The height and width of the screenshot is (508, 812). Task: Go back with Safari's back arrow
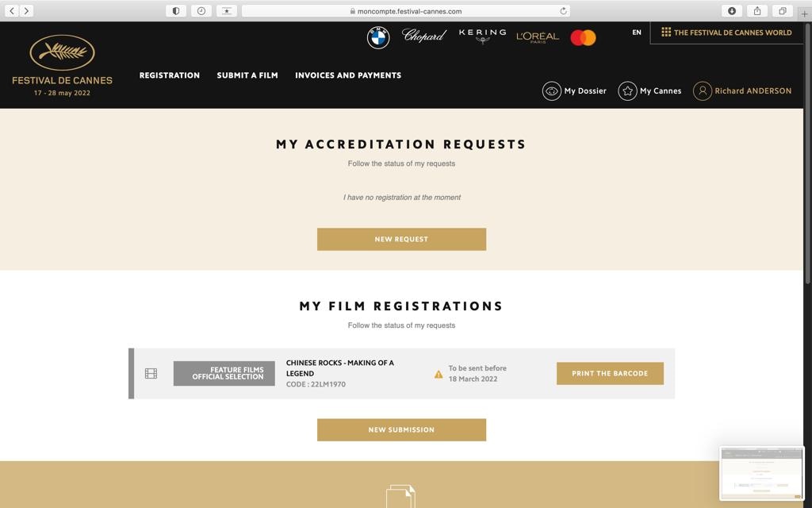(x=12, y=10)
